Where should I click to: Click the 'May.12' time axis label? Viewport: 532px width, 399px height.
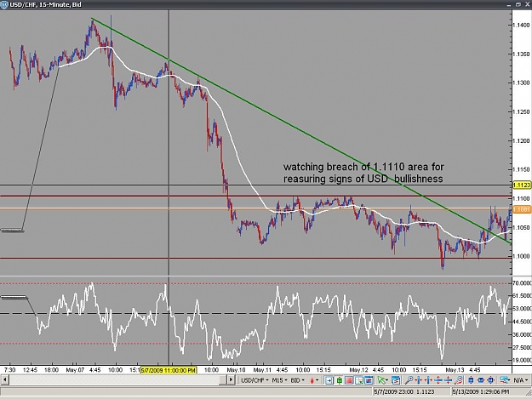[358, 370]
